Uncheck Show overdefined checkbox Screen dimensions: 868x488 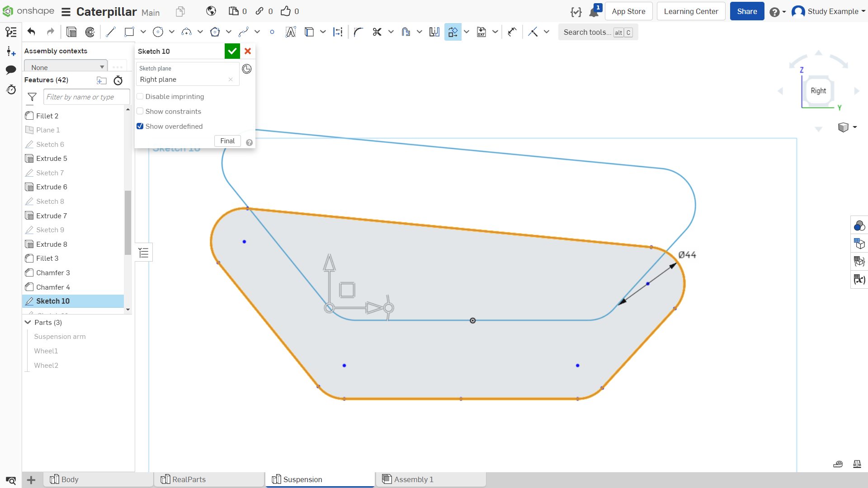tap(140, 127)
